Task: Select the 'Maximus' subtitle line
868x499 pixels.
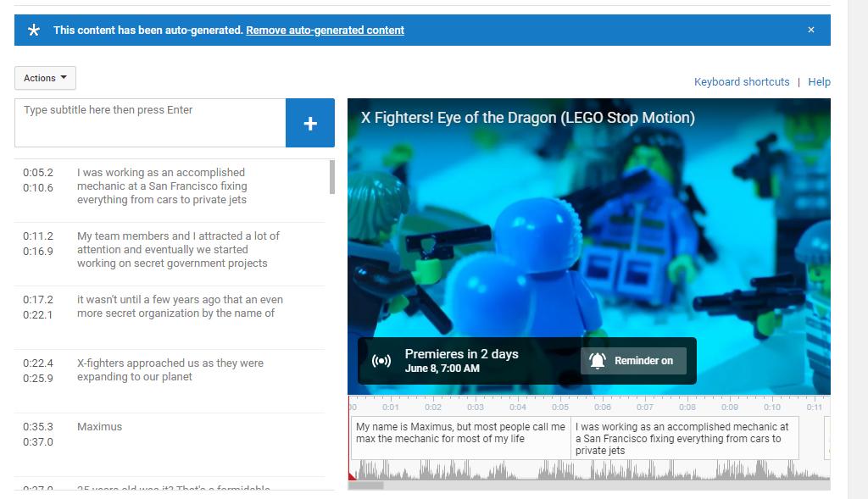Action: point(100,427)
